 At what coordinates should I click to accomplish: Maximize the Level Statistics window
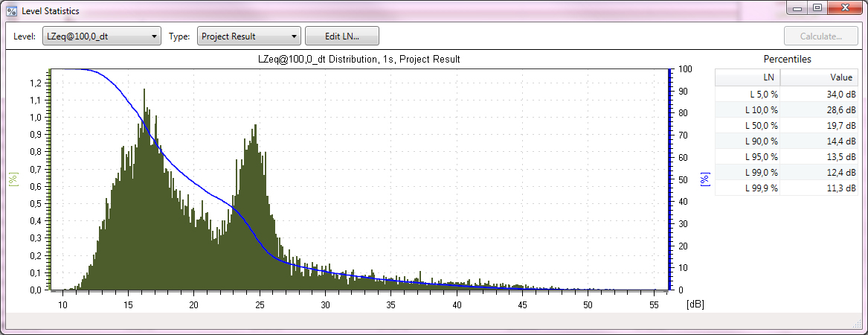click(817, 8)
